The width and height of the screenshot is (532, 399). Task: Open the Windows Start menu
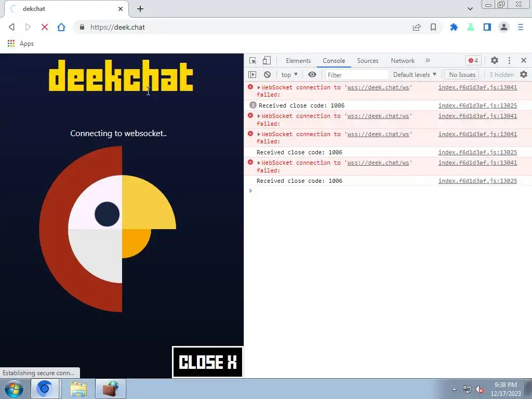14,389
